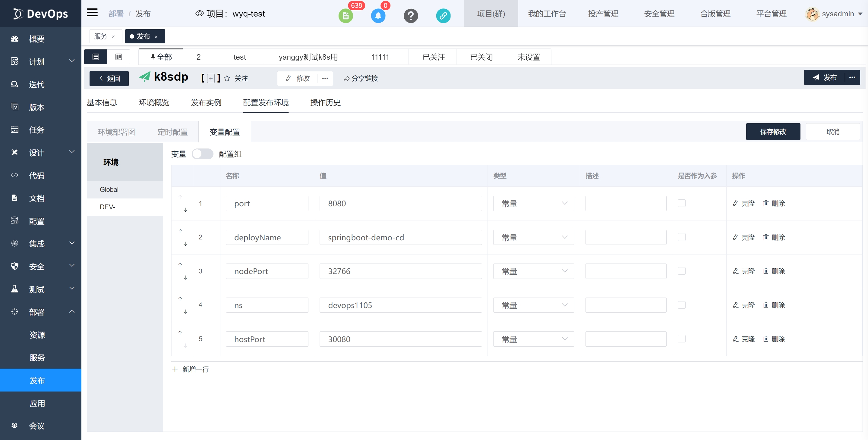Click the link sharing icon in the header
The height and width of the screenshot is (440, 868).
coord(443,15)
